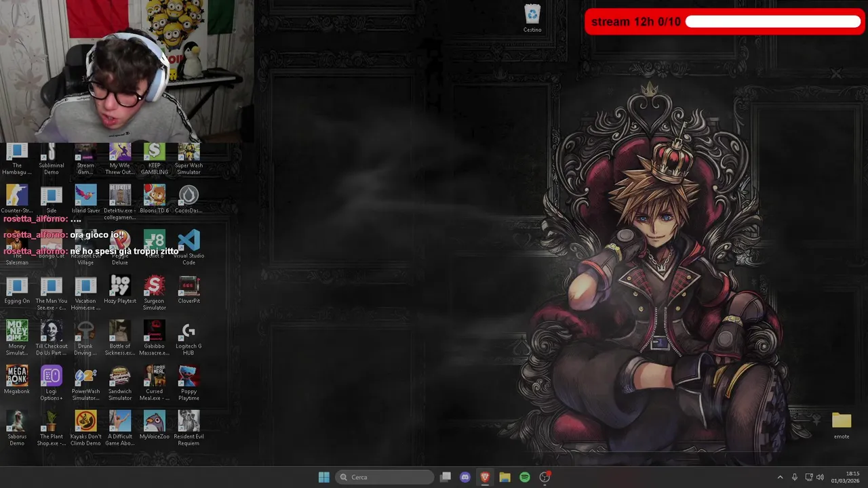This screenshot has height=488, width=868.
Task: Select the CocosDashboard shortcut
Action: [189, 199]
